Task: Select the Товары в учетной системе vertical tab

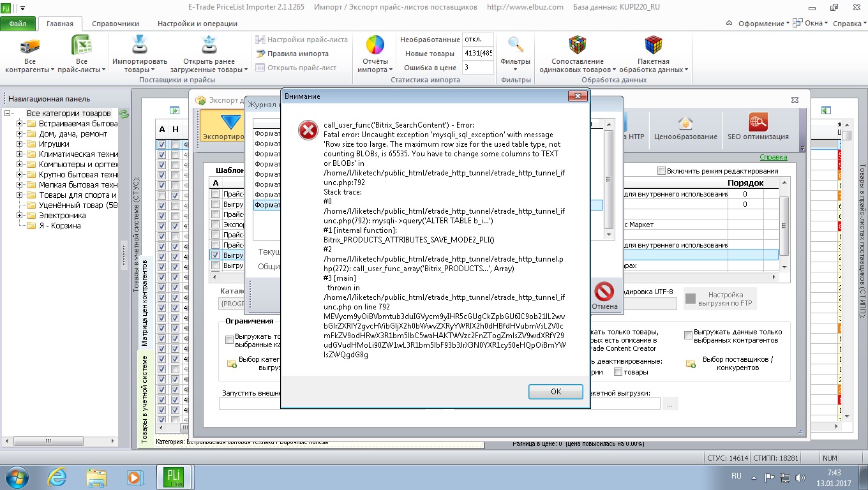Action: [145, 398]
